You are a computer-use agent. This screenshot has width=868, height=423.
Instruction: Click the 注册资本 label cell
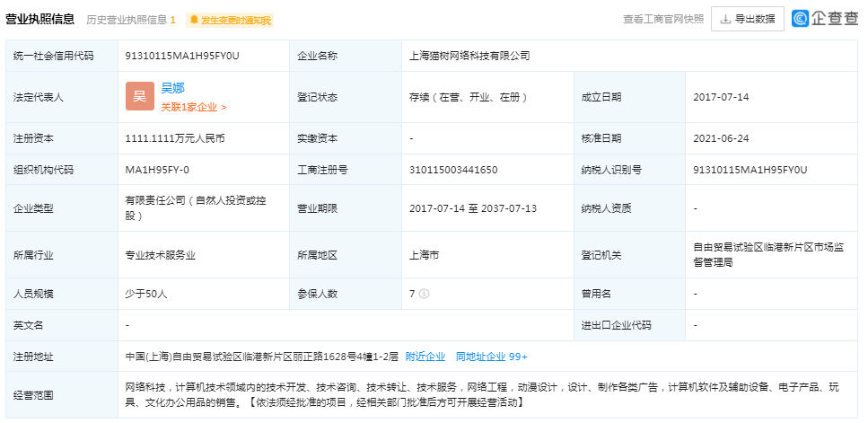click(62, 138)
